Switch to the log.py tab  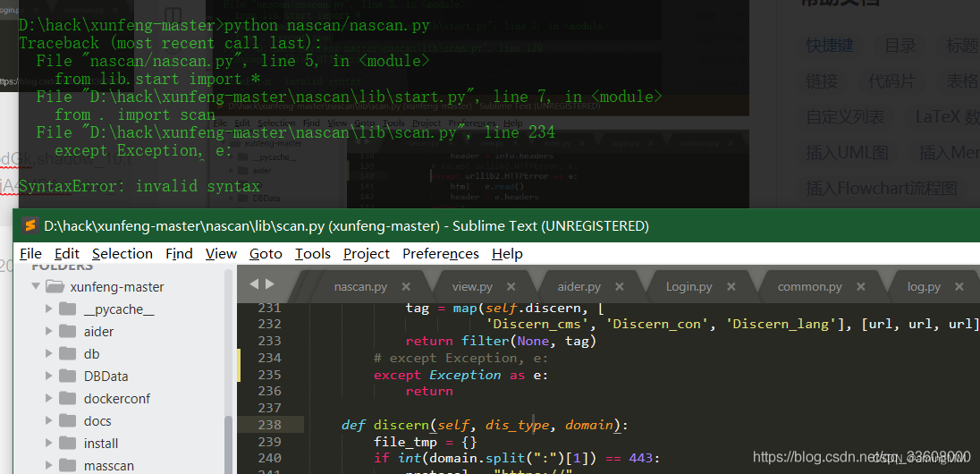924,287
